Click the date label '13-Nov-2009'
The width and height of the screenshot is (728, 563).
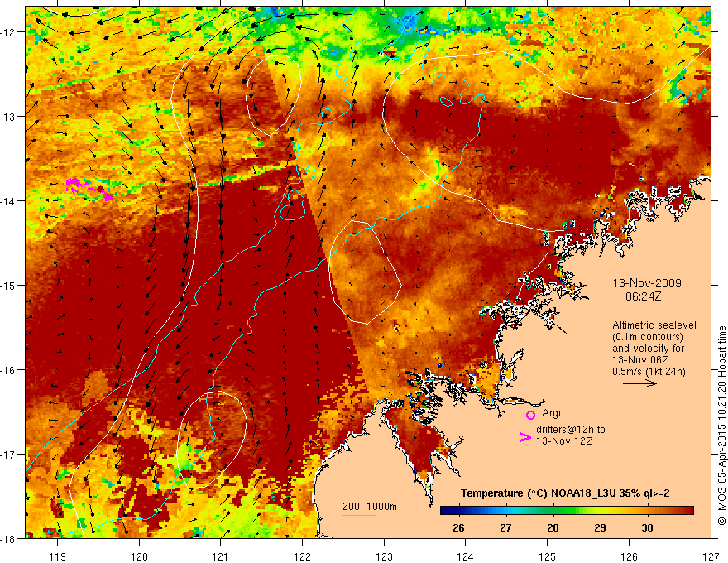pos(647,283)
